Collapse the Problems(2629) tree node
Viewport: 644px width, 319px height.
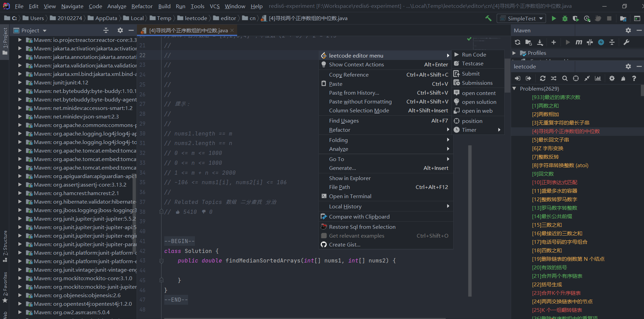[x=514, y=89]
